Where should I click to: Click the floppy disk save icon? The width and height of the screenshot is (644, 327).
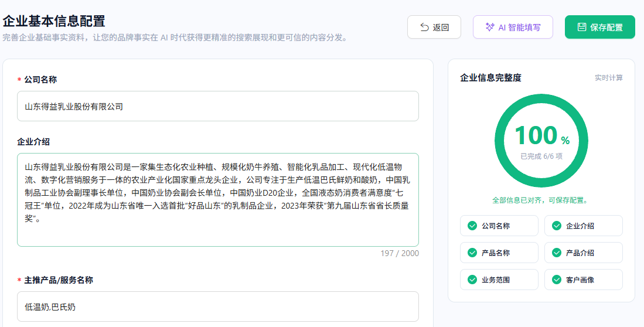click(581, 27)
